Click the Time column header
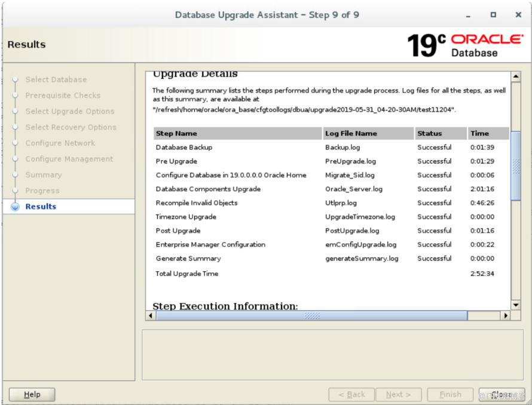This screenshot has height=405, width=532. [479, 133]
